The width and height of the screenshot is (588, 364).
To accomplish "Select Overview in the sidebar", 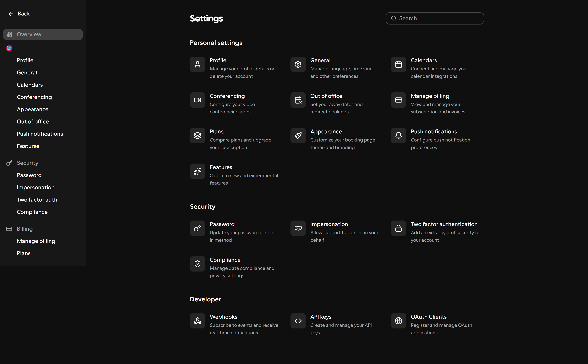I will (x=43, y=34).
